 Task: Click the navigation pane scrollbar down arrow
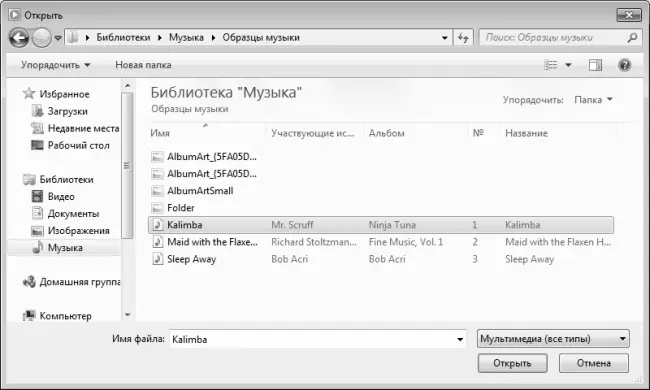128,315
